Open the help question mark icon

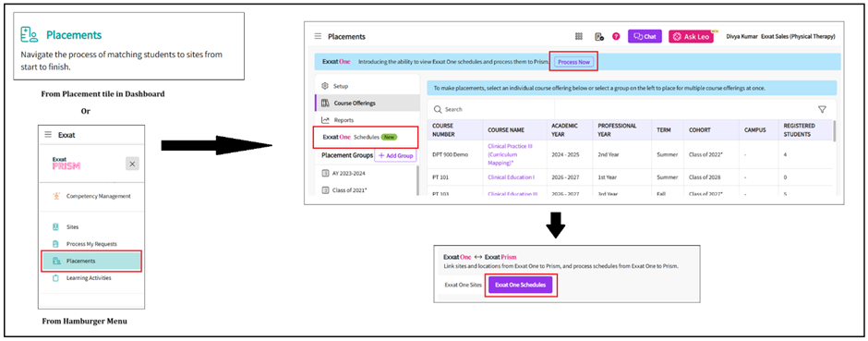(x=616, y=37)
